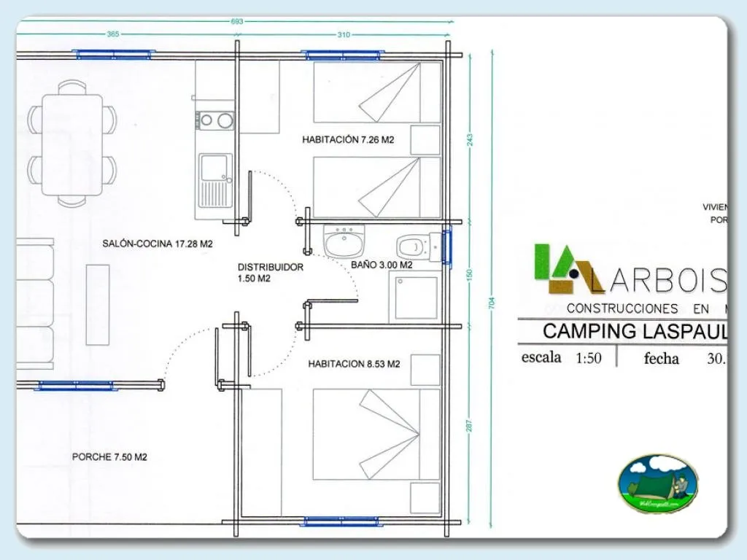Click the blue window above the dining table
This screenshot has width=747, height=560.
(x=115, y=55)
